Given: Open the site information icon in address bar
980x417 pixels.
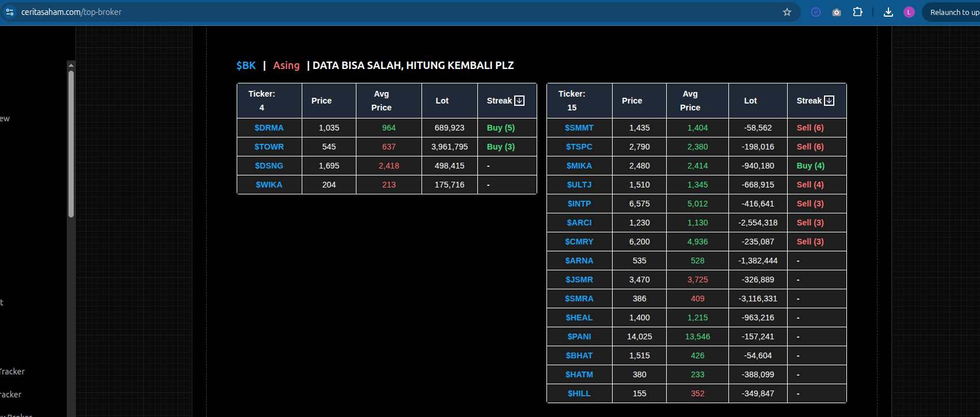Looking at the screenshot, I should pos(10,12).
